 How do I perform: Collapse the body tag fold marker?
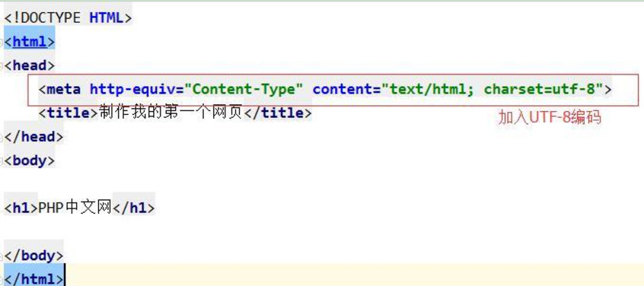click(x=2, y=161)
